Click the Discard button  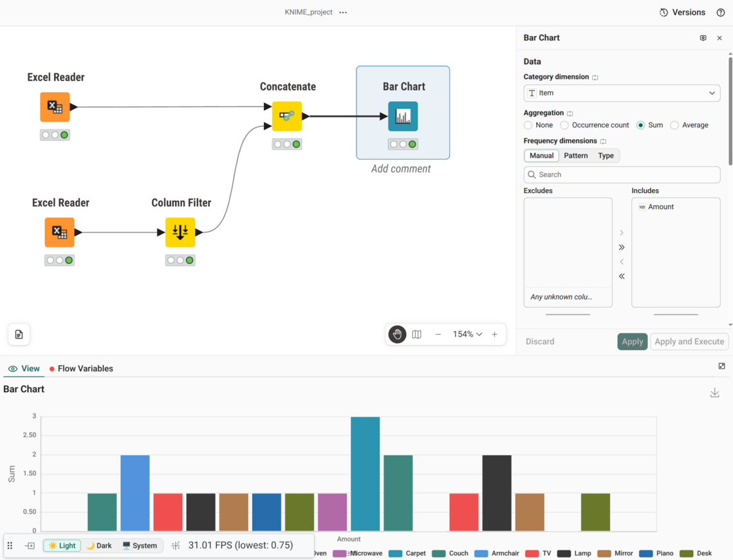point(540,342)
